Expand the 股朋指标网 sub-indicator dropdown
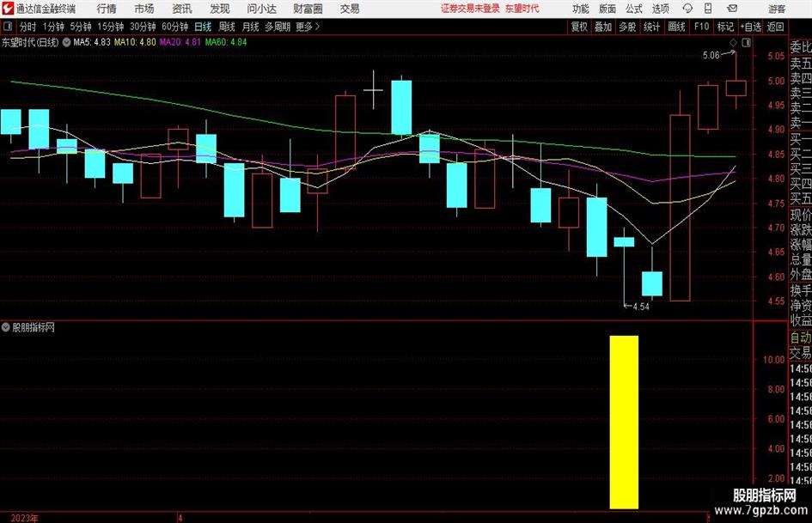Viewport: 812px width, 523px height. click(x=6, y=327)
